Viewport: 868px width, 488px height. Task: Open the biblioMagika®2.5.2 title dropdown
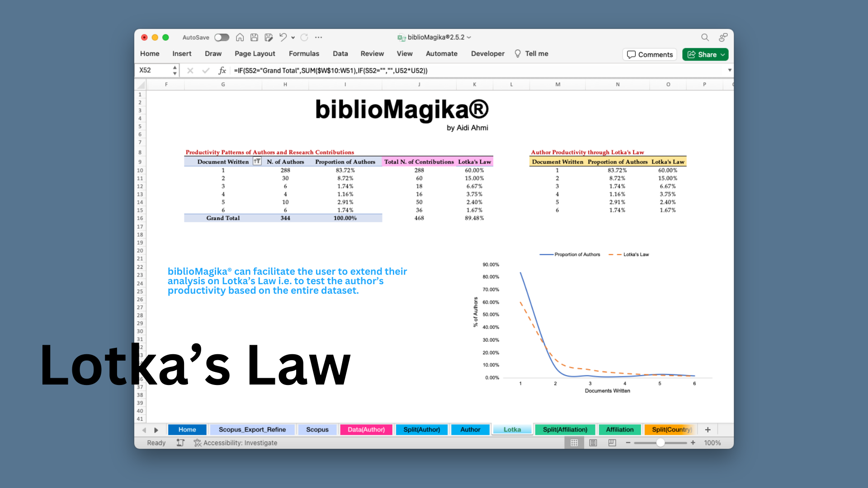coord(469,38)
